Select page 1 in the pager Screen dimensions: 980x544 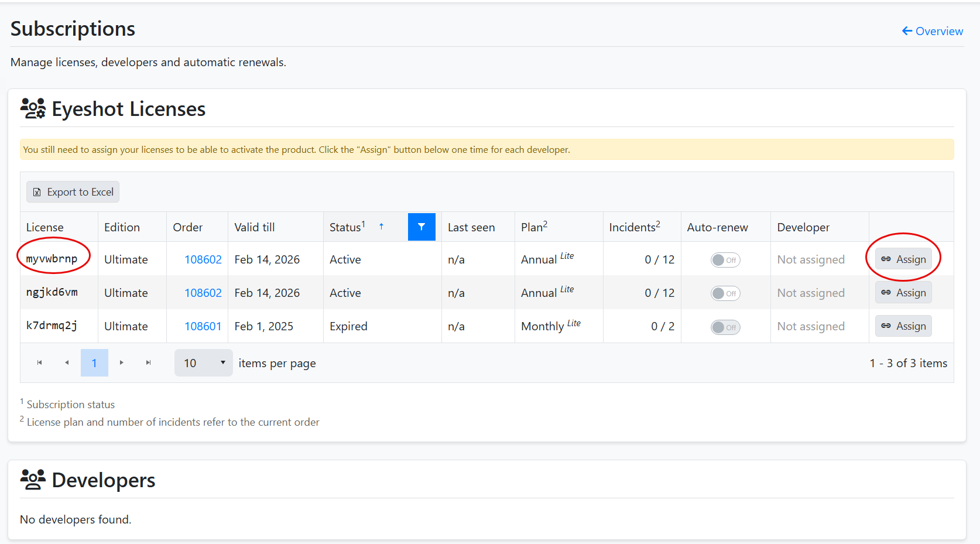click(x=94, y=363)
